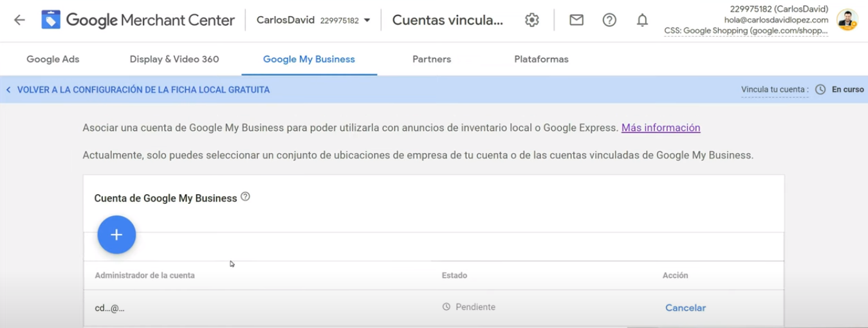
Task: Click the Cuentas vincula... page title
Action: click(448, 20)
